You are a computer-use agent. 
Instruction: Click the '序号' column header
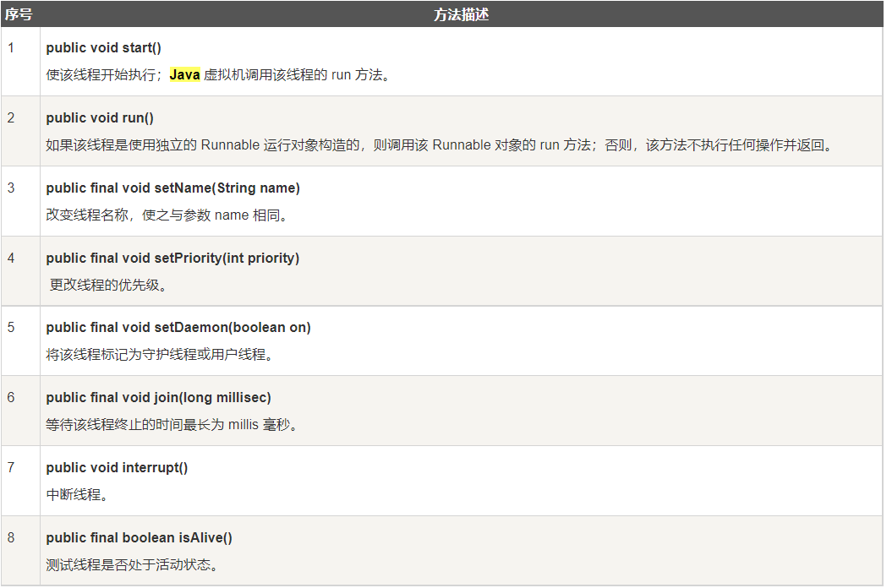[x=19, y=14]
